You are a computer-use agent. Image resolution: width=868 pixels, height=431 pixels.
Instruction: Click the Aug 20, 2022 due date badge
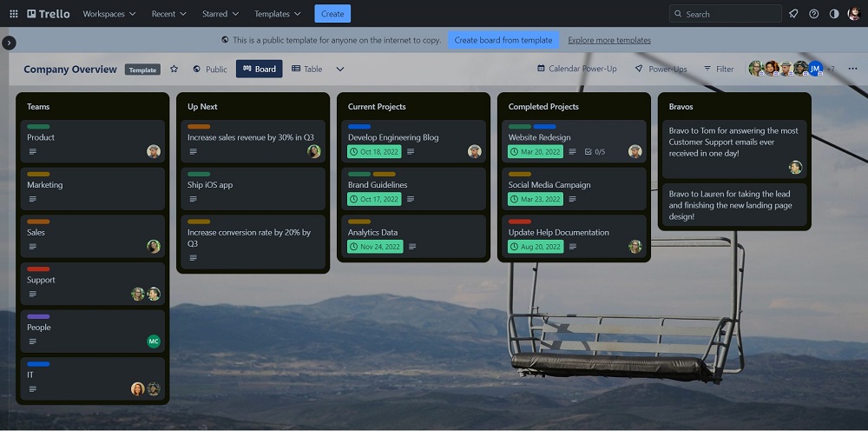[x=536, y=247]
